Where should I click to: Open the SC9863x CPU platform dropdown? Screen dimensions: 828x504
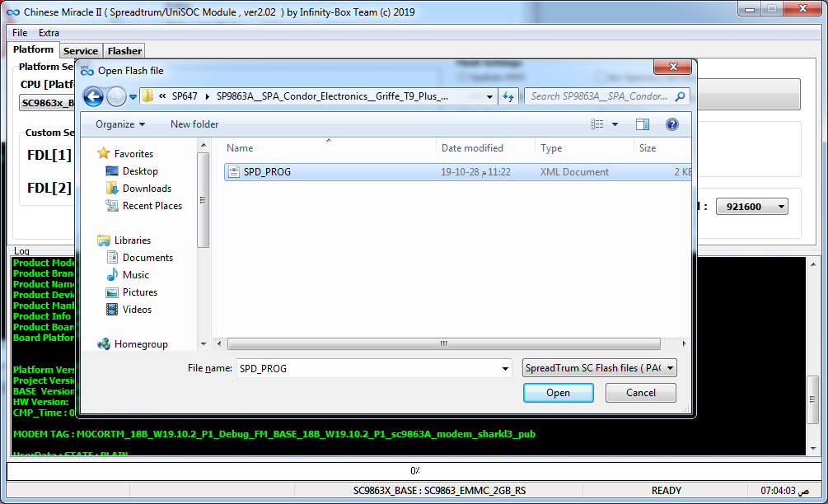[x=48, y=103]
